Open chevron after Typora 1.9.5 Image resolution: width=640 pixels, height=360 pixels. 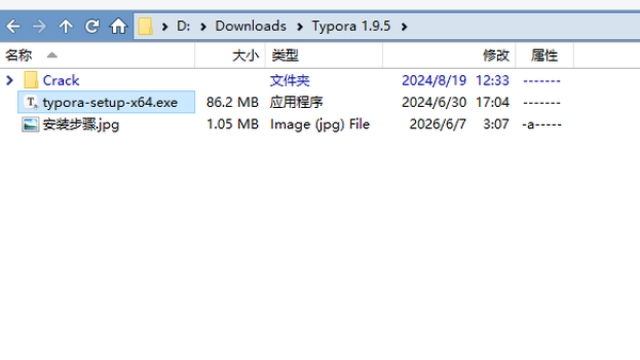(x=404, y=27)
